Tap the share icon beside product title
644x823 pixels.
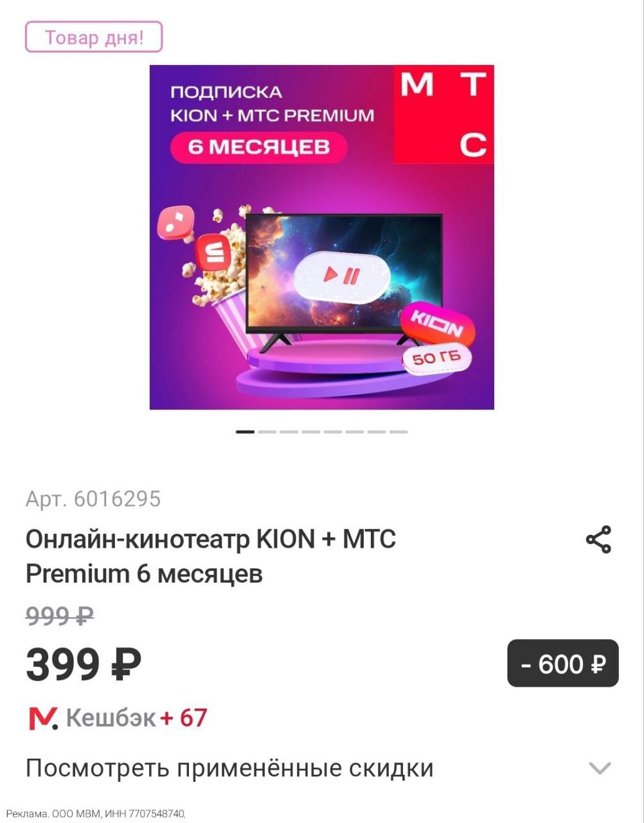[x=598, y=539]
